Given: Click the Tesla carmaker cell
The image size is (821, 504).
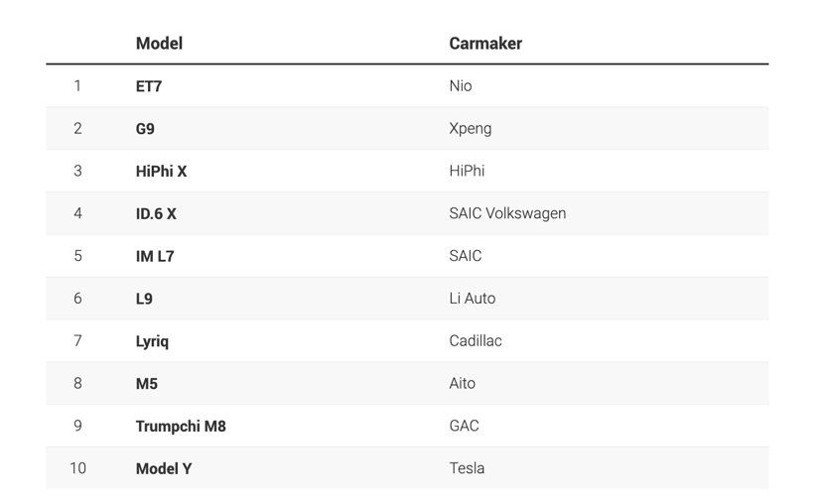Looking at the screenshot, I should point(467,468).
